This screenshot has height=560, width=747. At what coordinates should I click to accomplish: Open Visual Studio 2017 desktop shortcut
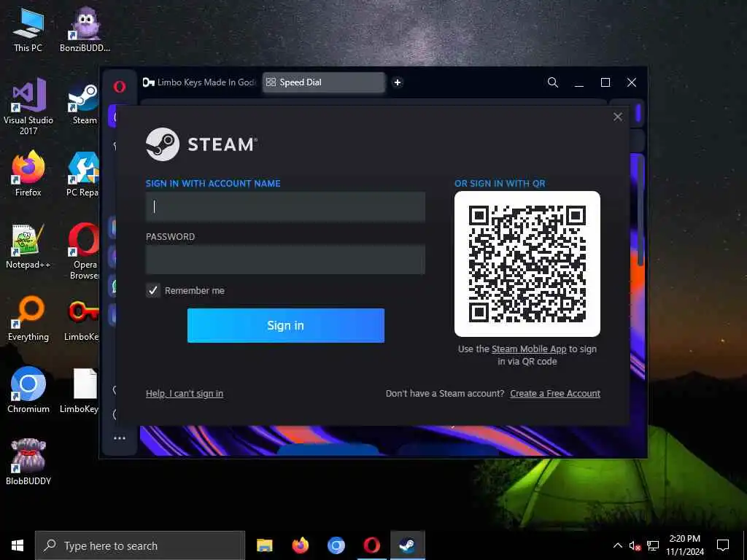pos(28,106)
